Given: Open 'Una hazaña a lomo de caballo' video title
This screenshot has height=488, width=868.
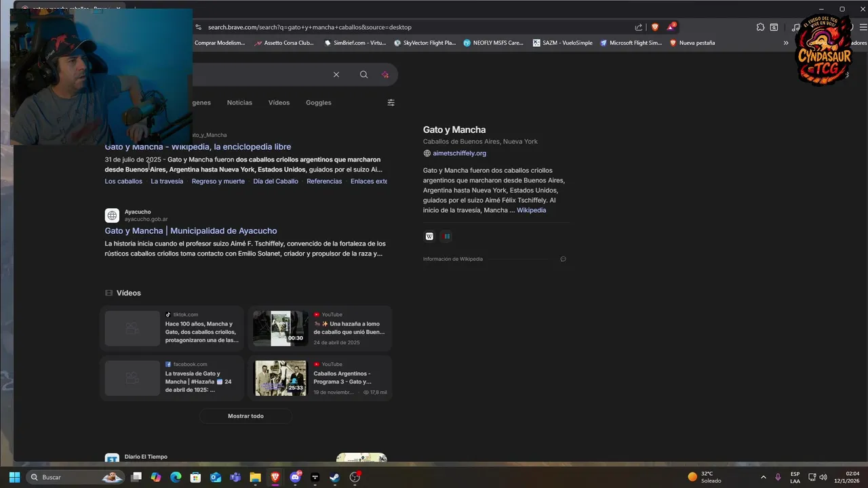Looking at the screenshot, I should [349, 328].
